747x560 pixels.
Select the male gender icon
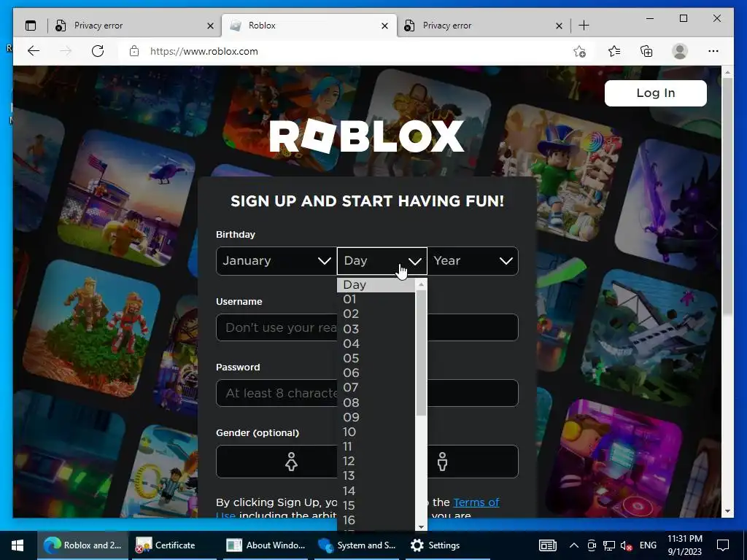442,462
